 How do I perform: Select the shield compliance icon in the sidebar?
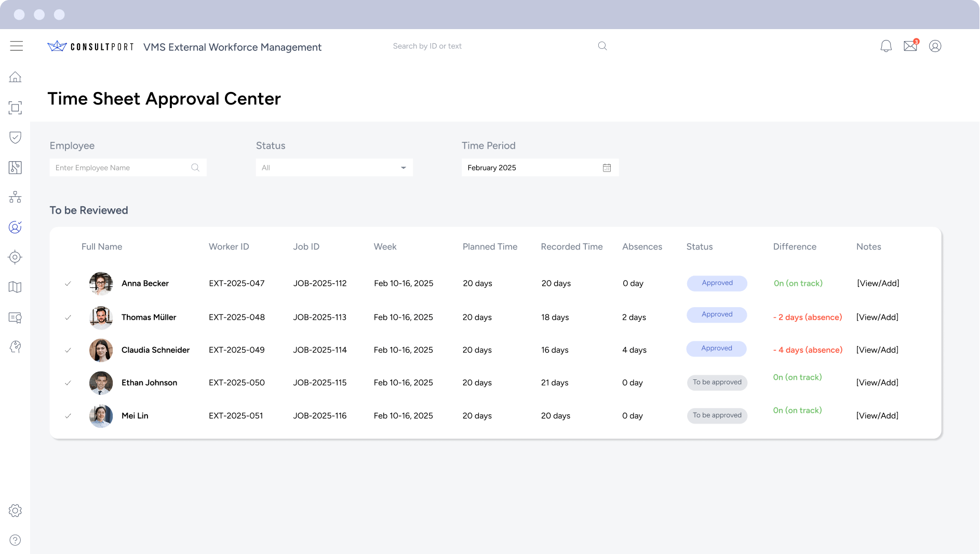pos(16,137)
